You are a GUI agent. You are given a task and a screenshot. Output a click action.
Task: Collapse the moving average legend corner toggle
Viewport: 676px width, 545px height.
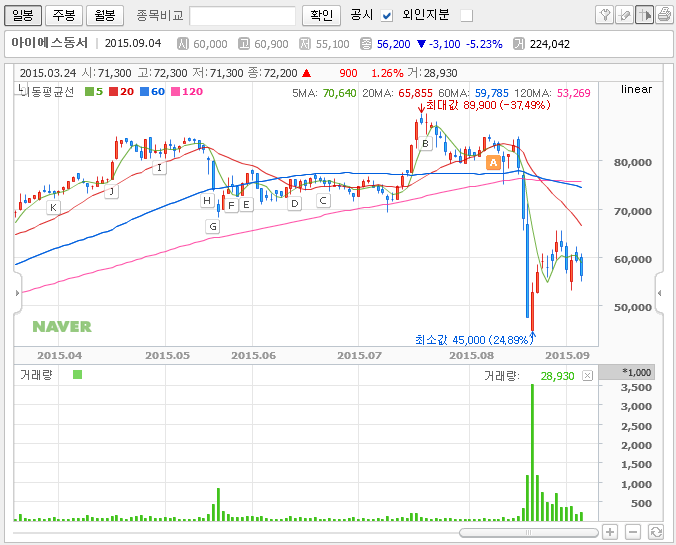pyautogui.click(x=20, y=88)
